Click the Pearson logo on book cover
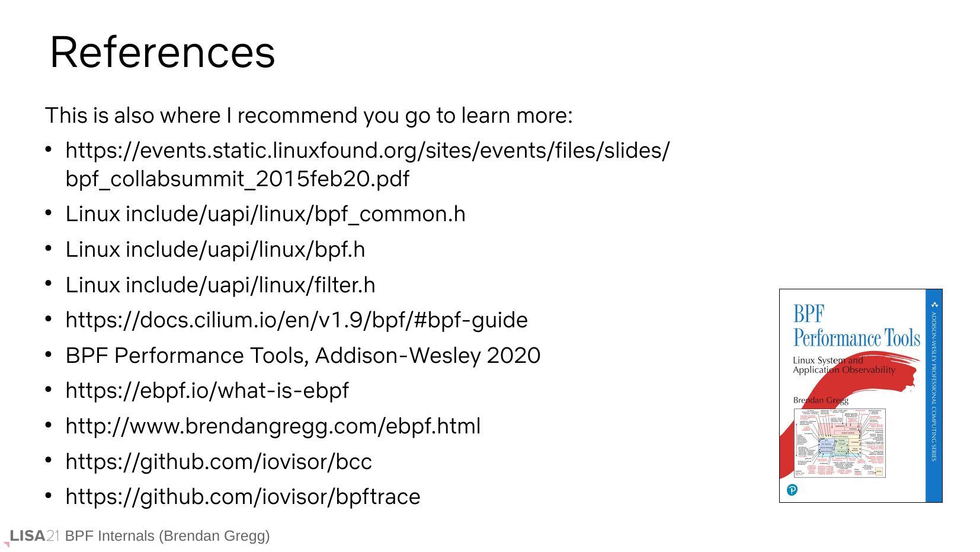Screen dimensions: 980x552 point(792,490)
